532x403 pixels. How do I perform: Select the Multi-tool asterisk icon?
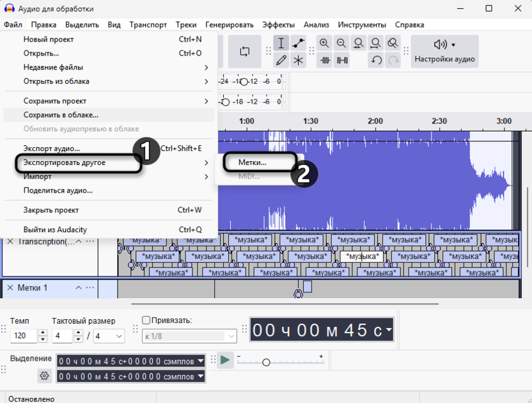click(x=298, y=60)
